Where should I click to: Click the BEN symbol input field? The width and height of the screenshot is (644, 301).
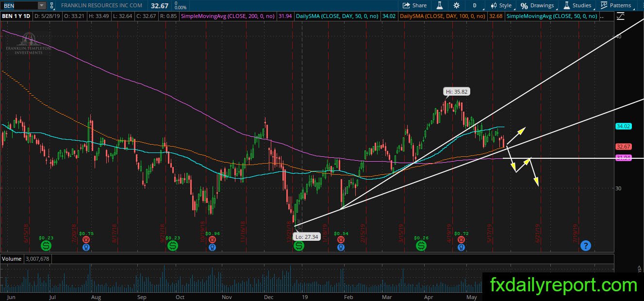pos(18,5)
